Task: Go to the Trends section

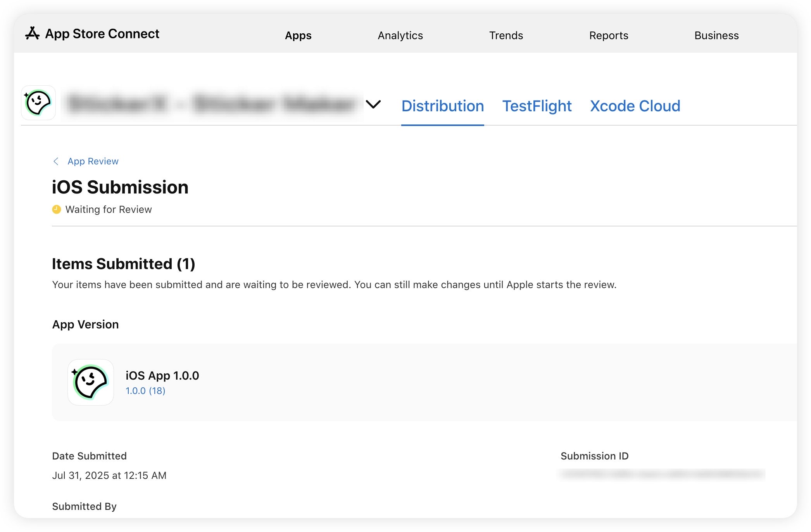Action: (506, 35)
